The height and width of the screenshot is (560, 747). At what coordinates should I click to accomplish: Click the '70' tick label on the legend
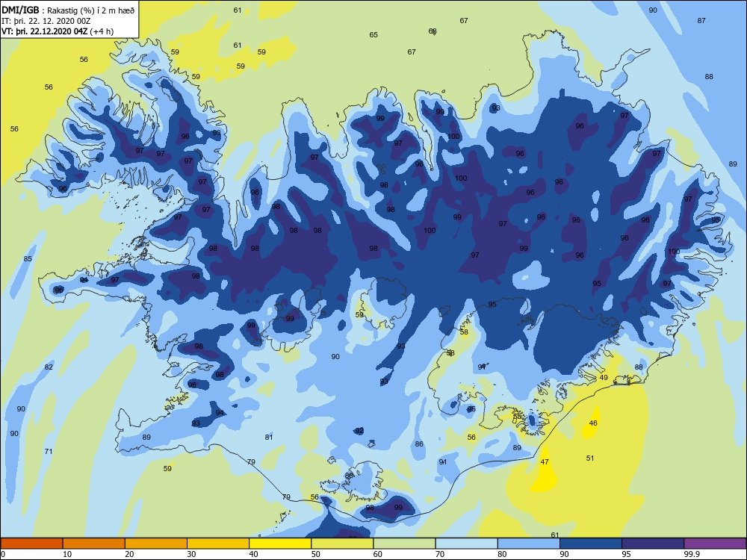(440, 554)
